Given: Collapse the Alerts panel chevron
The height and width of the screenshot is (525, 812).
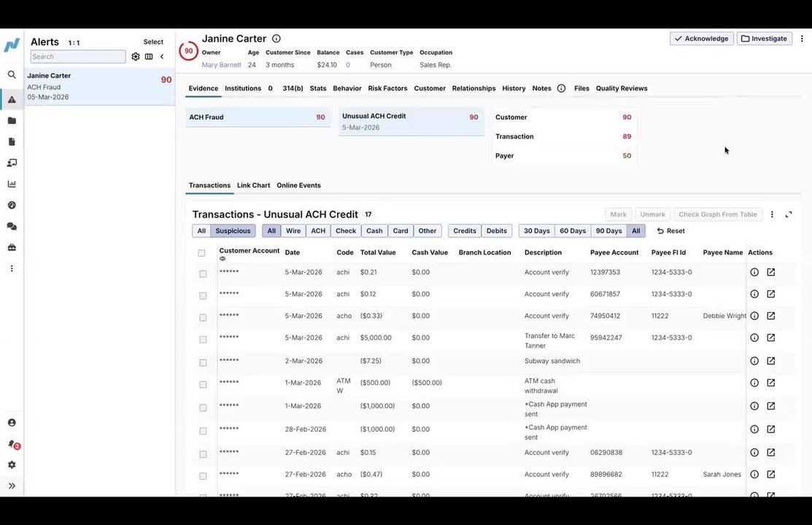Looking at the screenshot, I should coord(161,56).
